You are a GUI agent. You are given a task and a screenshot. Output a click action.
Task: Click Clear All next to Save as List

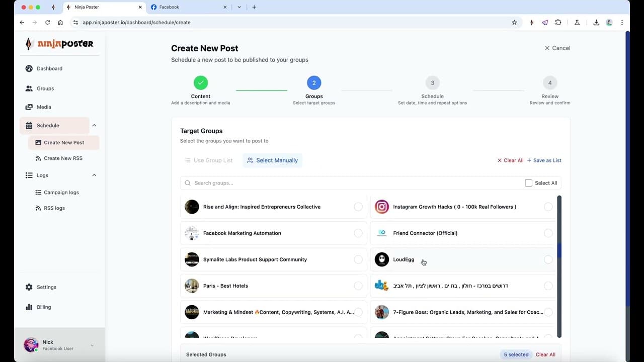tap(510, 160)
